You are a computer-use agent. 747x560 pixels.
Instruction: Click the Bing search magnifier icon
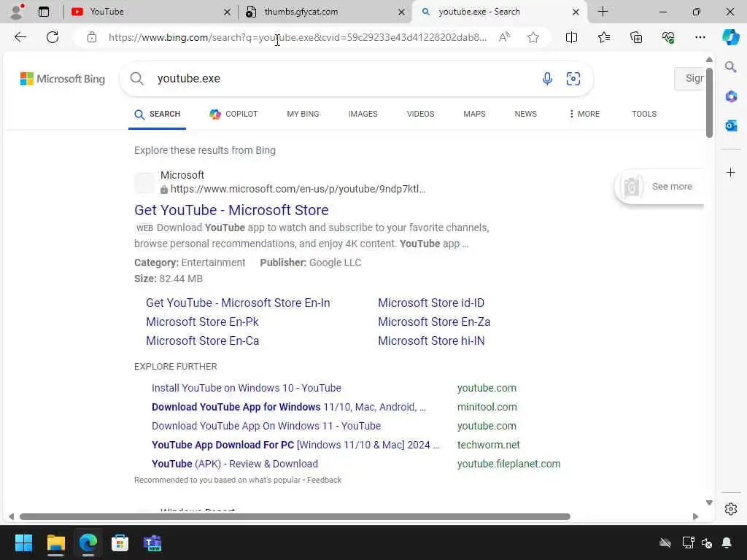click(137, 79)
